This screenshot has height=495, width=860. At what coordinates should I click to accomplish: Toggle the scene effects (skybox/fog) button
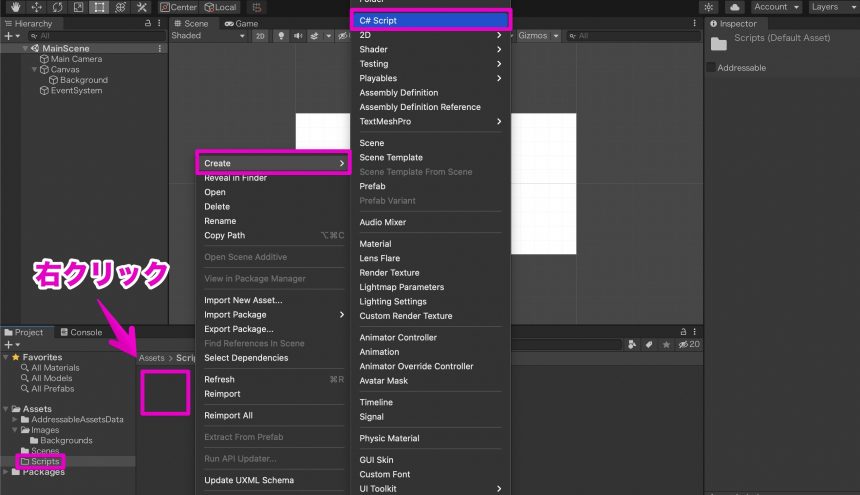pos(314,36)
